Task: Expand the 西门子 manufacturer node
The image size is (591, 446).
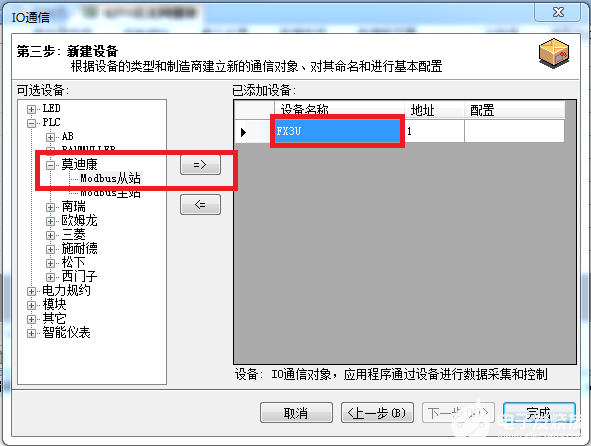Action: coord(50,277)
